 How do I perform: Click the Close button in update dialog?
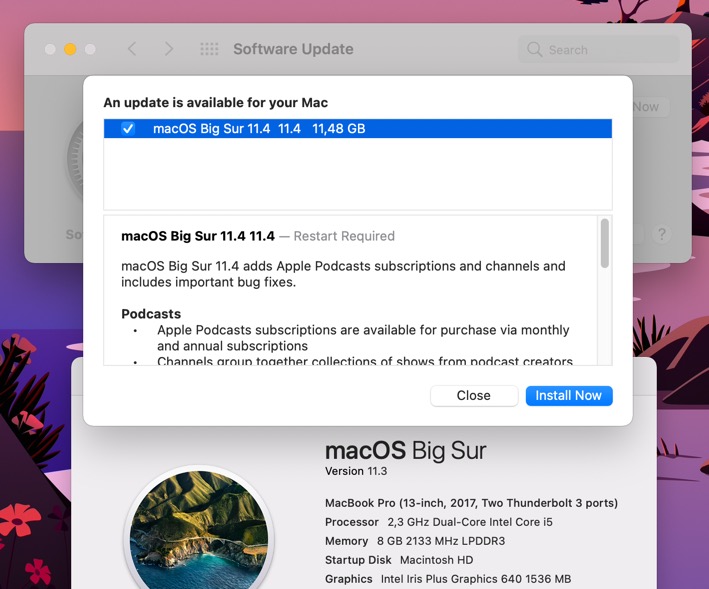tap(474, 396)
